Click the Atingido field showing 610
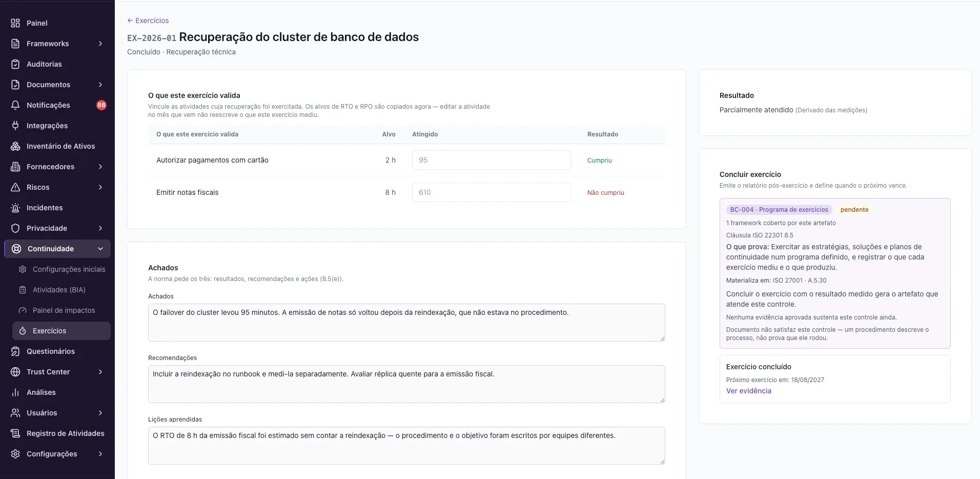Viewport: 980px width, 479px height. [491, 192]
